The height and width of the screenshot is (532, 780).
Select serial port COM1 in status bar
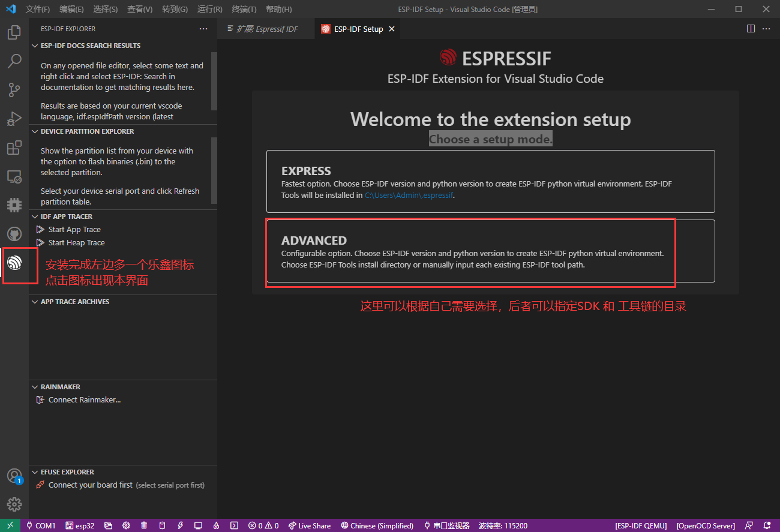pyautogui.click(x=41, y=525)
